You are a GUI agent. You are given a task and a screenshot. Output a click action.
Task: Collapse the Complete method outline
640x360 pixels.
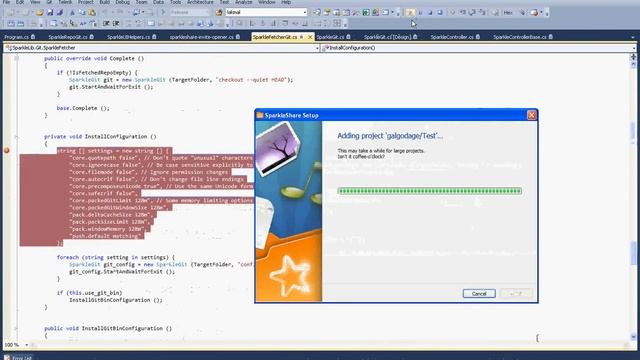[16, 58]
